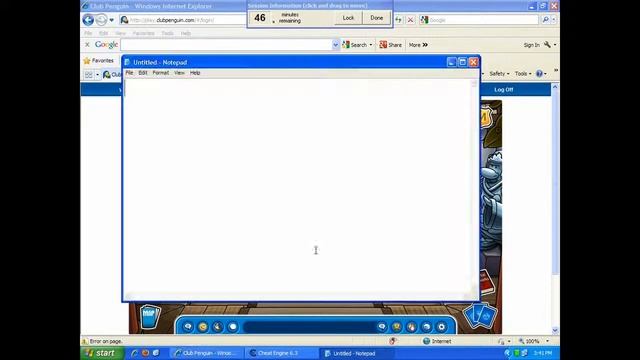
Task: Click the magnifier search button in IE
Action: [x=545, y=20]
